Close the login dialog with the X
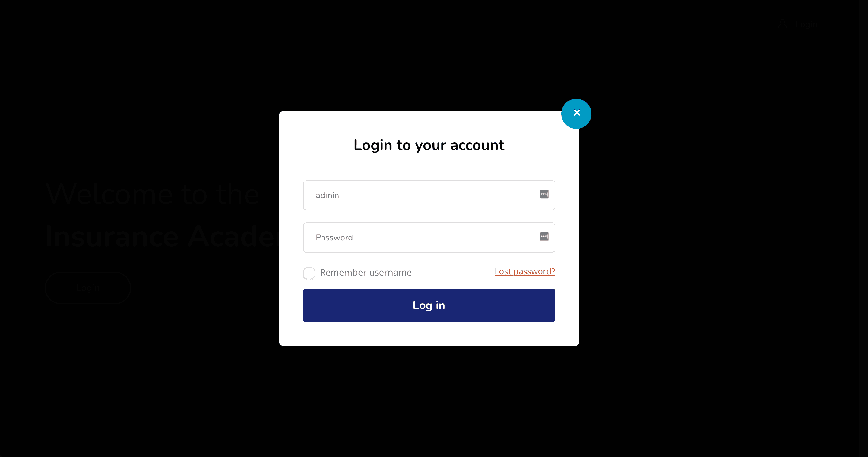This screenshot has width=868, height=457. pyautogui.click(x=576, y=114)
